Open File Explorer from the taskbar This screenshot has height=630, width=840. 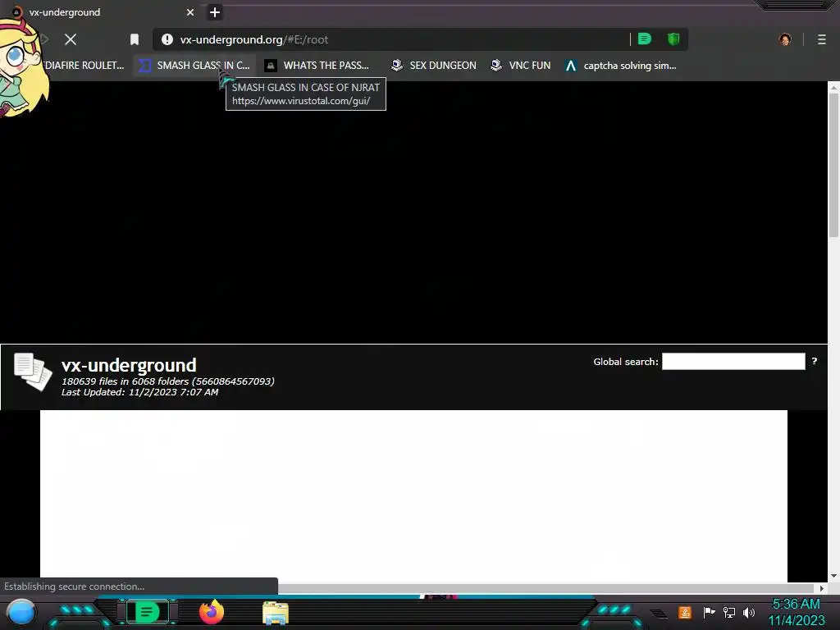tap(276, 612)
